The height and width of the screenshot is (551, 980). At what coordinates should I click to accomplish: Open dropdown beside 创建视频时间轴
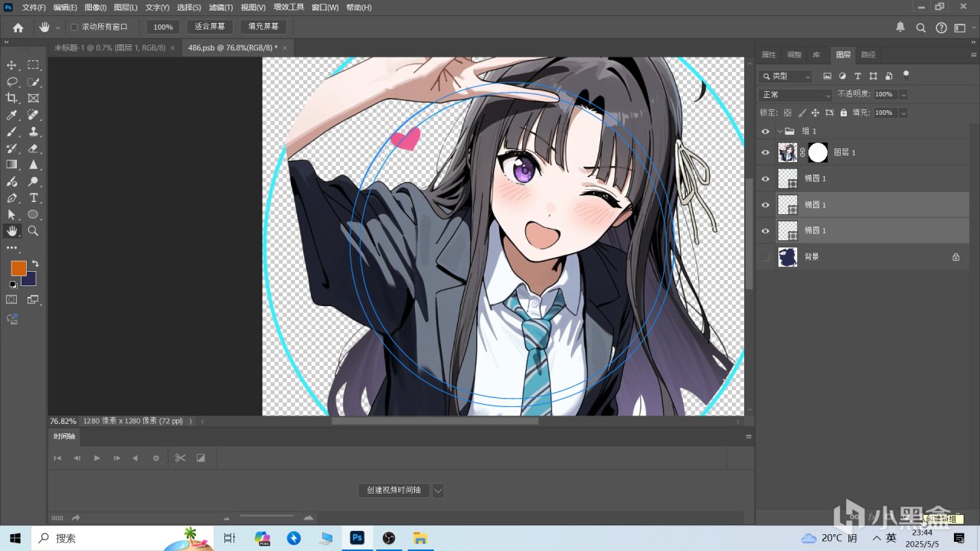438,491
